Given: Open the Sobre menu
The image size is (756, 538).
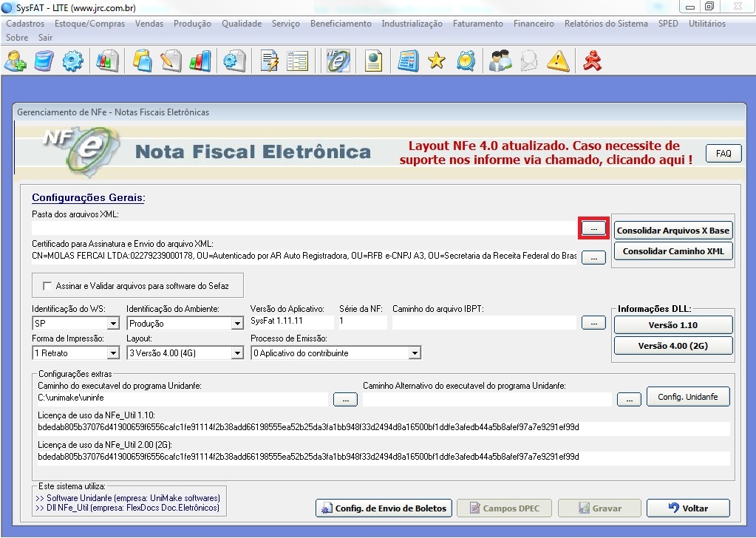Looking at the screenshot, I should (17, 38).
